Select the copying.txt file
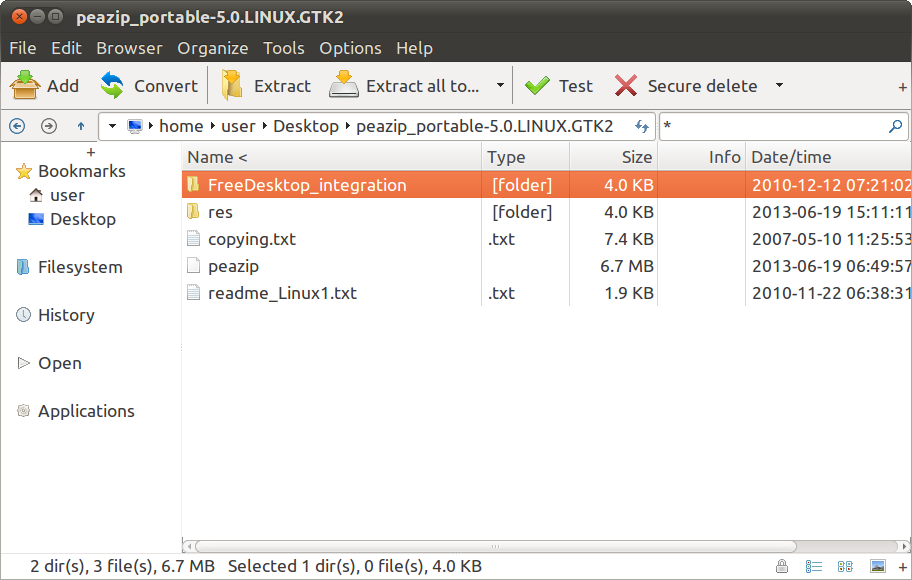 (x=547, y=239)
